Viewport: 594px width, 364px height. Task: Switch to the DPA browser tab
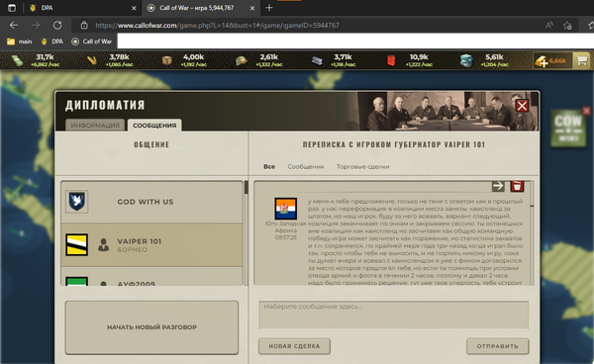(82, 8)
